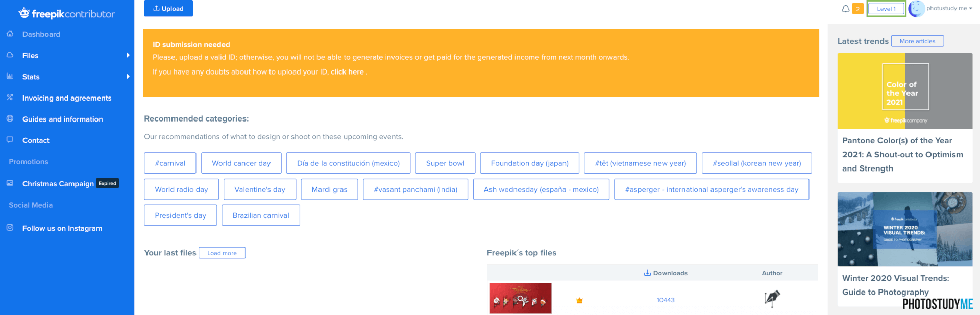The height and width of the screenshot is (315, 980).
Task: Follow the 'click here' ID upload link
Action: pyautogui.click(x=347, y=72)
